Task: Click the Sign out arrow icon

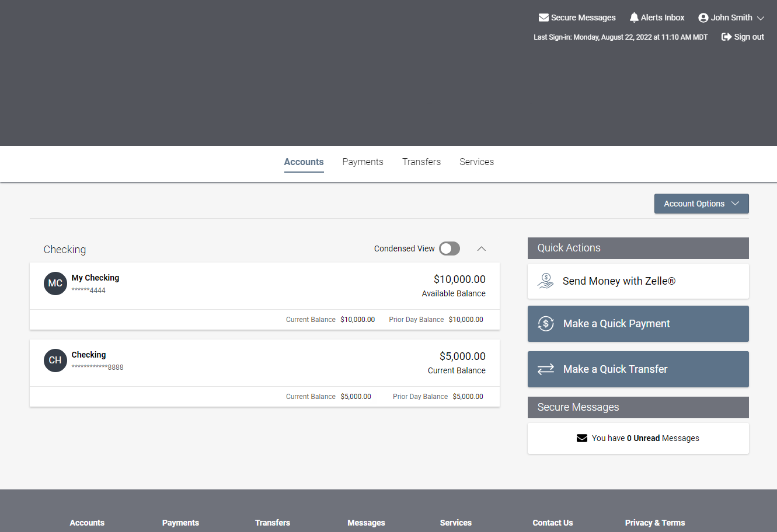Action: 727,37
